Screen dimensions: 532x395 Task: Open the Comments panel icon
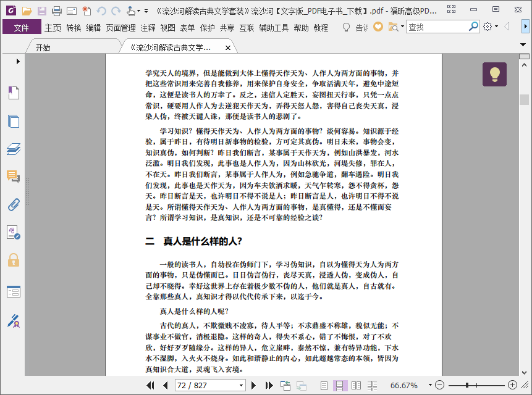pyautogui.click(x=14, y=177)
